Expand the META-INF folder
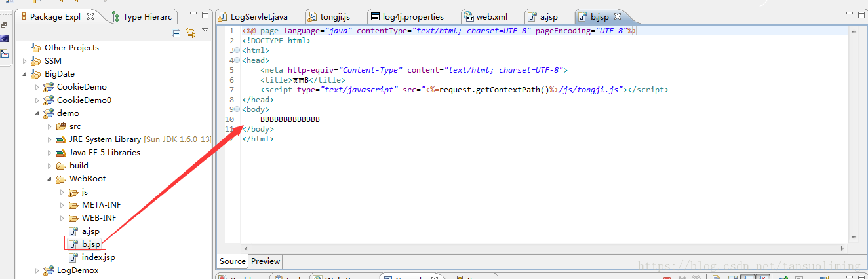This screenshot has height=279, width=868. click(62, 205)
